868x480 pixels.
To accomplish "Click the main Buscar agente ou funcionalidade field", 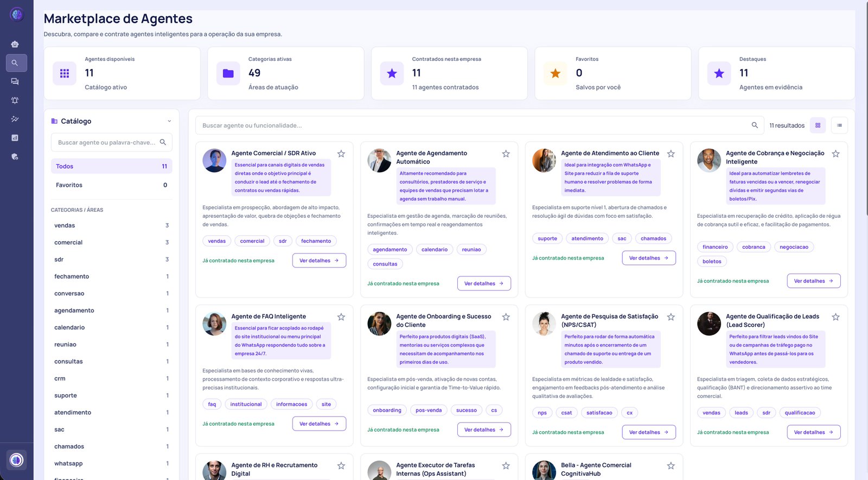I will 480,125.
